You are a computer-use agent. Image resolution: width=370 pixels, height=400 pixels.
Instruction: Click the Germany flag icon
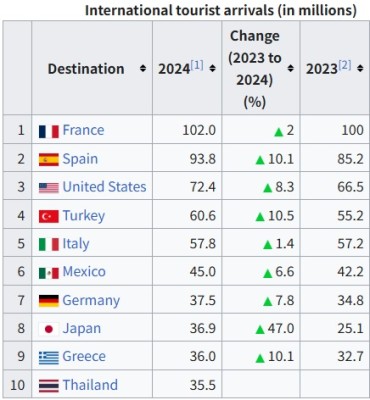point(49,301)
